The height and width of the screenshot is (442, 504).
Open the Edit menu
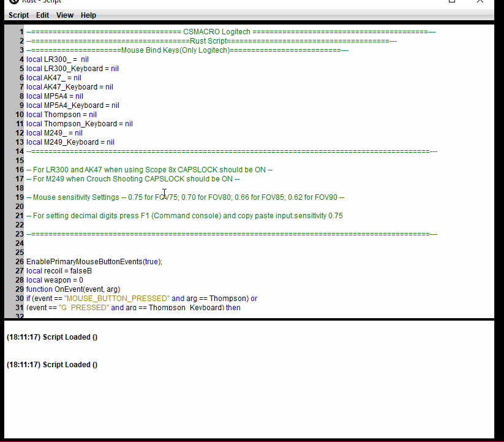pyautogui.click(x=42, y=15)
